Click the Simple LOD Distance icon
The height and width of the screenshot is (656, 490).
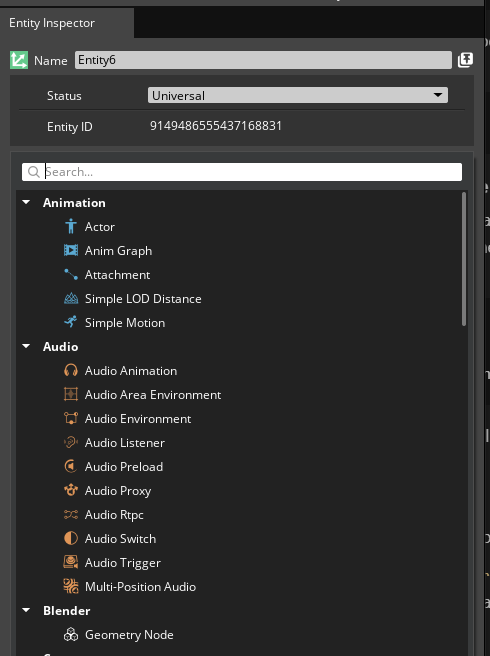click(x=71, y=298)
